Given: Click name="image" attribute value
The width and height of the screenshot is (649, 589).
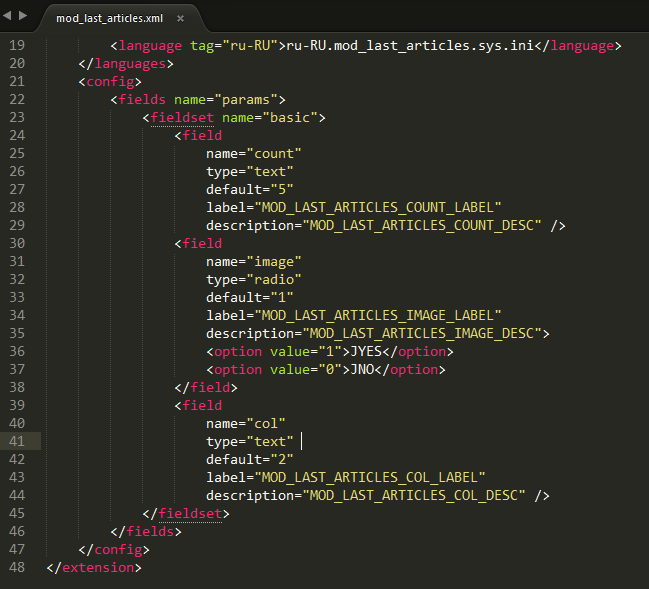Looking at the screenshot, I should [270, 262].
